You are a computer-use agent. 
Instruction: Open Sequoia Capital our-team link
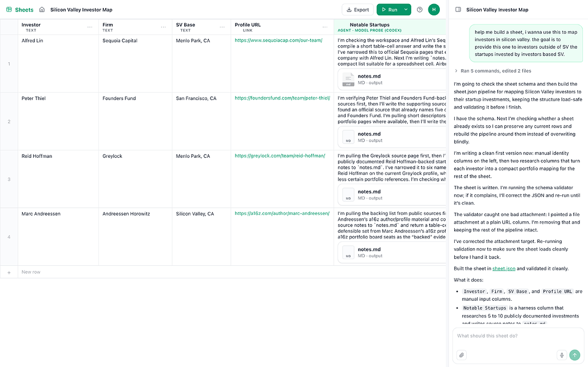(278, 41)
